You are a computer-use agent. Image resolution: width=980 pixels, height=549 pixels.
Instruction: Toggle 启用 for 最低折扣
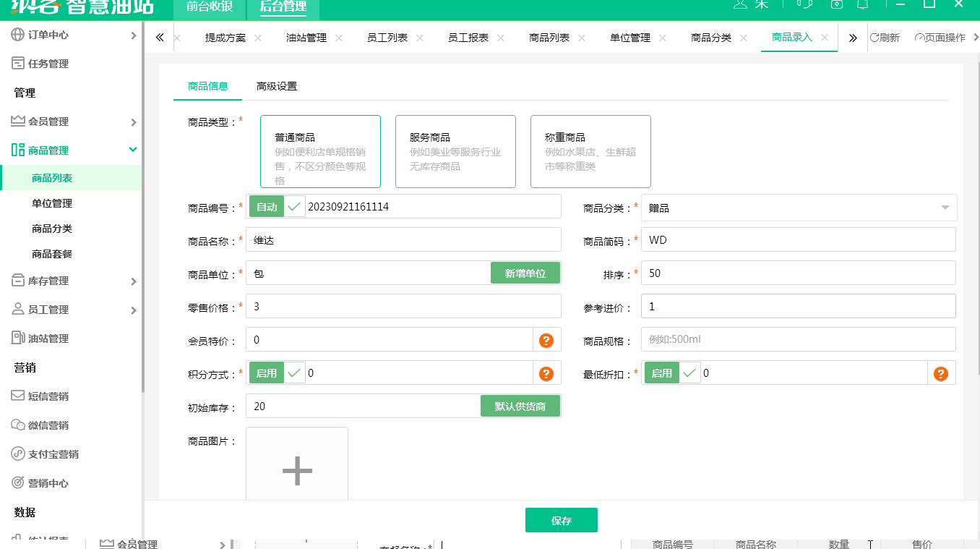pyautogui.click(x=661, y=373)
